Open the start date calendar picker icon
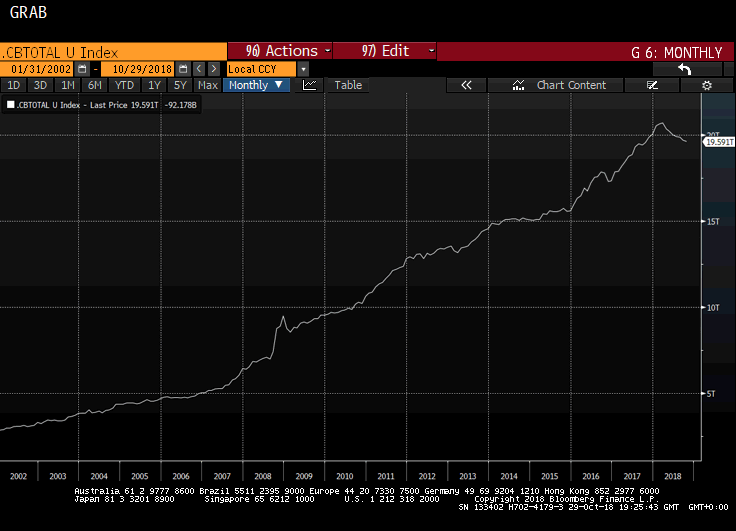The image size is (736, 531). [82, 69]
